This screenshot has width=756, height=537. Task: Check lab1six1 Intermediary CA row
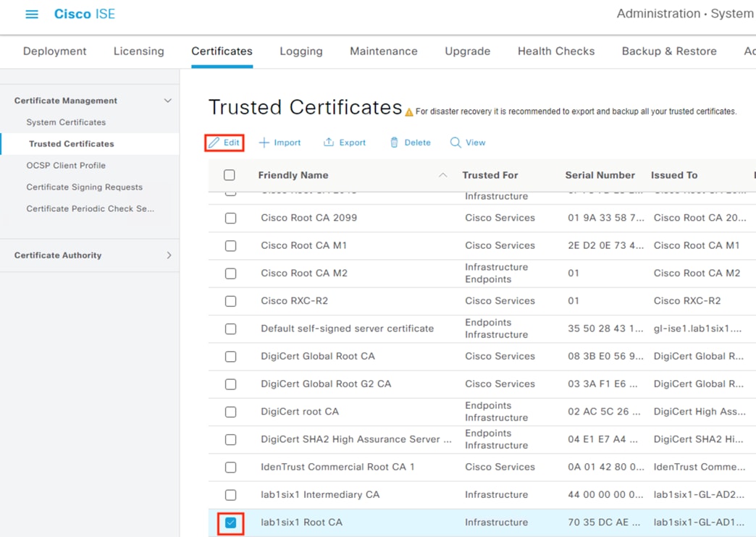(231, 495)
